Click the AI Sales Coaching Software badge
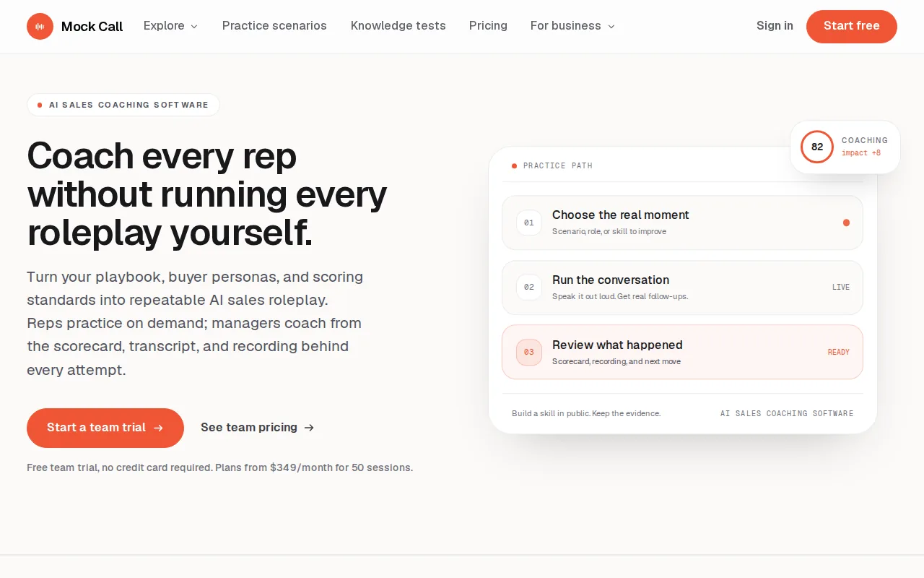Viewport: 924px width, 578px height. (123, 105)
